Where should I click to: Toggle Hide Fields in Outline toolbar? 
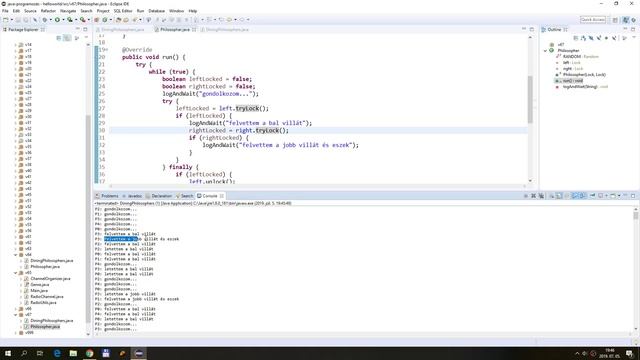point(591,38)
